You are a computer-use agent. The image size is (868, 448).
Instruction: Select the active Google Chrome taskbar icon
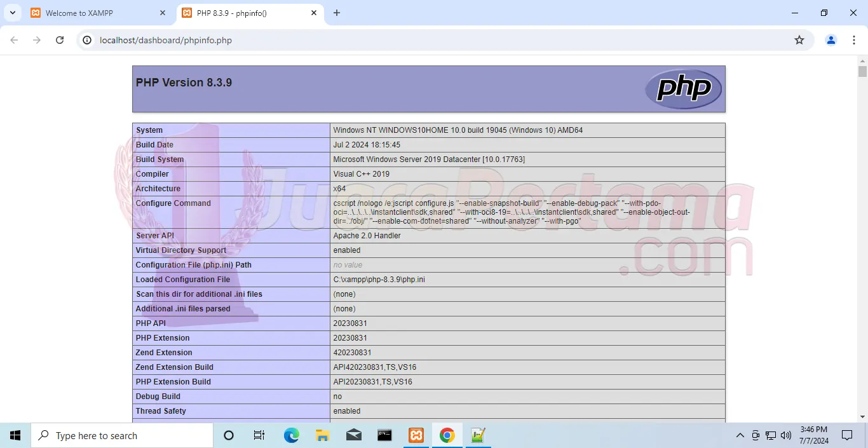447,435
